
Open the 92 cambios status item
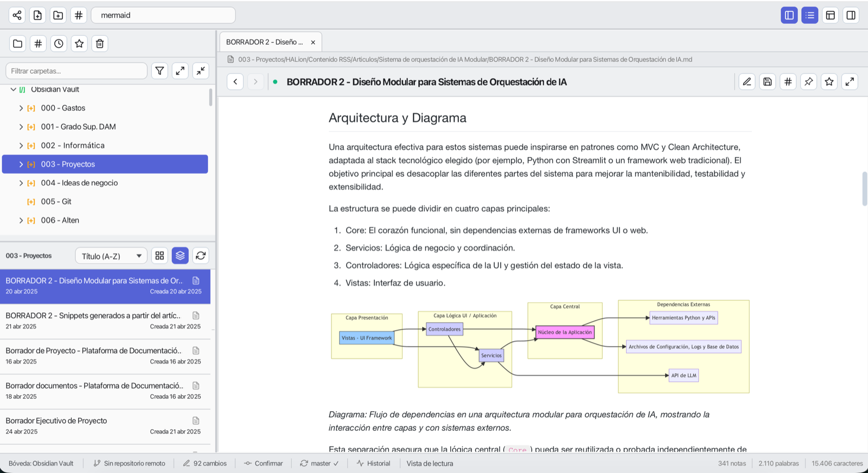click(205, 463)
